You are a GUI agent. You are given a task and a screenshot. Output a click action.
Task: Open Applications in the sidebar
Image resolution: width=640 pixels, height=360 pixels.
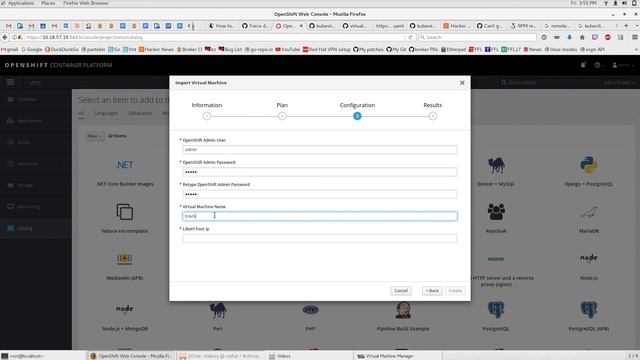coord(36,121)
